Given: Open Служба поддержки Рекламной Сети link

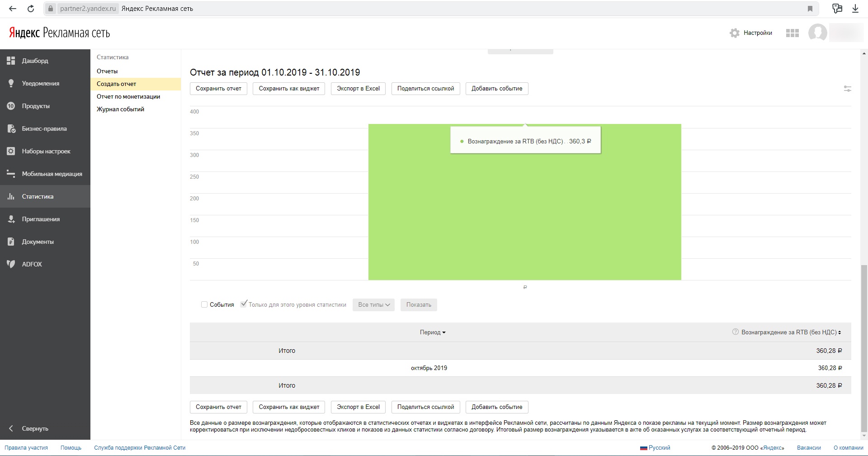Looking at the screenshot, I should [140, 448].
